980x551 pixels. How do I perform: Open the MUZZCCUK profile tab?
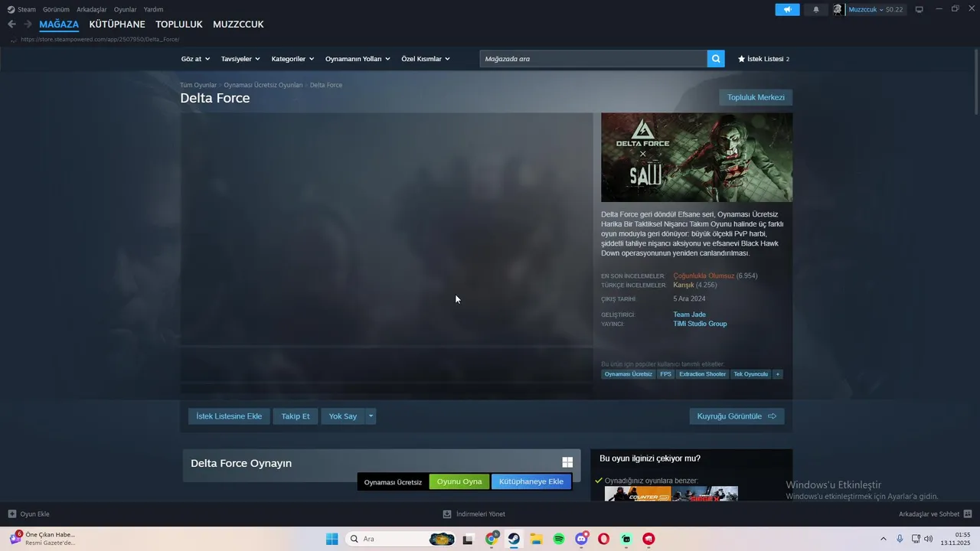238,24
